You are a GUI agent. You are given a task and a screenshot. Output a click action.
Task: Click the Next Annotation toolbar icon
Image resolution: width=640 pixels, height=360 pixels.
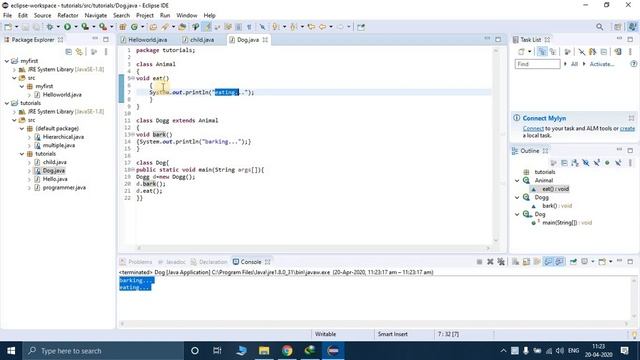[x=276, y=27]
